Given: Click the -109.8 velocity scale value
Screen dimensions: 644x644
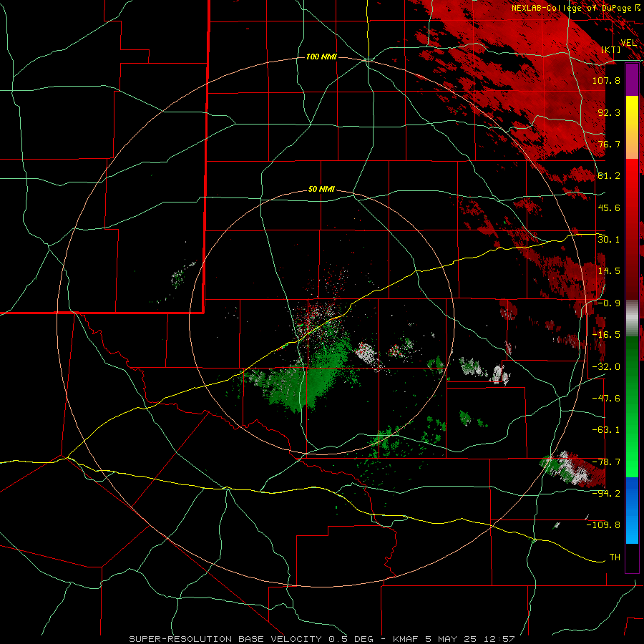Looking at the screenshot, I should (x=603, y=525).
